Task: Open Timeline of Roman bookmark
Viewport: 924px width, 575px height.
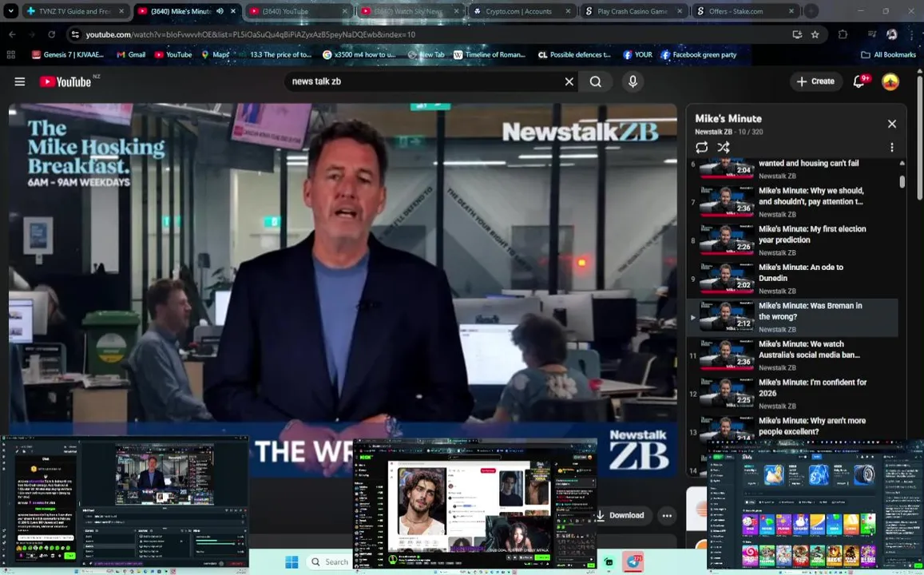Action: point(490,54)
